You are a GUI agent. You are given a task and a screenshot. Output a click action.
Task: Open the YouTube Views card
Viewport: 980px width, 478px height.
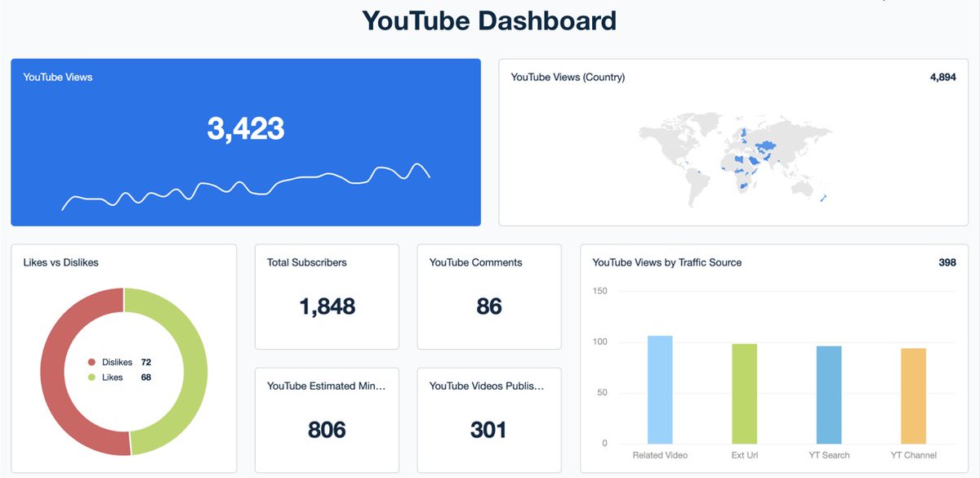(246, 142)
